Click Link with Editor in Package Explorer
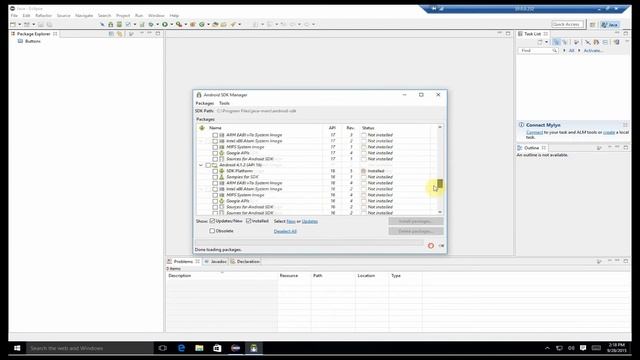This screenshot has width=640, height=360. point(119,34)
